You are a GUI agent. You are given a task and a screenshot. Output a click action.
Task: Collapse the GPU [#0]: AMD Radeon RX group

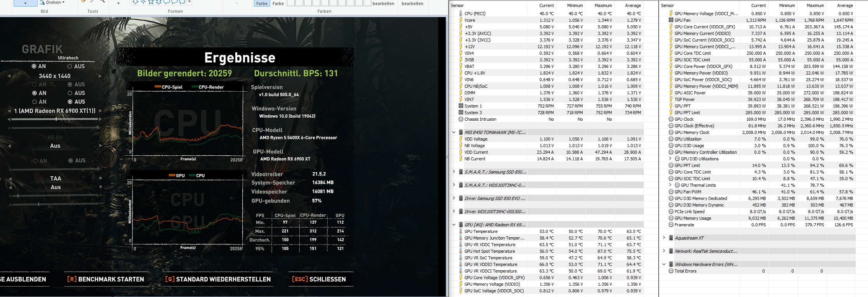[x=454, y=225]
